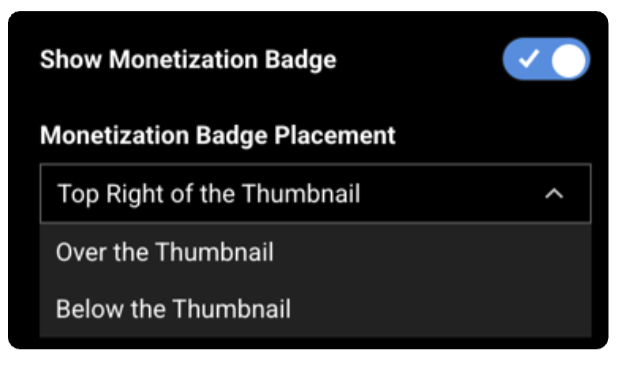Click the Top Right of the Thumbnail field

tap(315, 193)
